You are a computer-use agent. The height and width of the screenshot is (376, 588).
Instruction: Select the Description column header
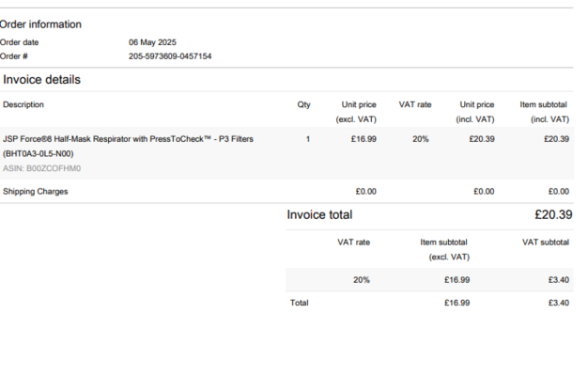point(23,104)
